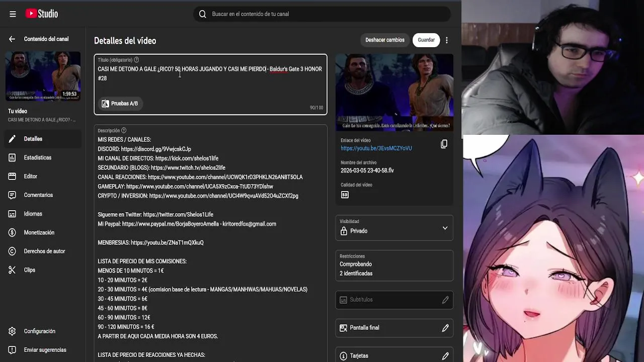Open the Editor sidebar menu item
644x362 pixels.
[x=43, y=176]
